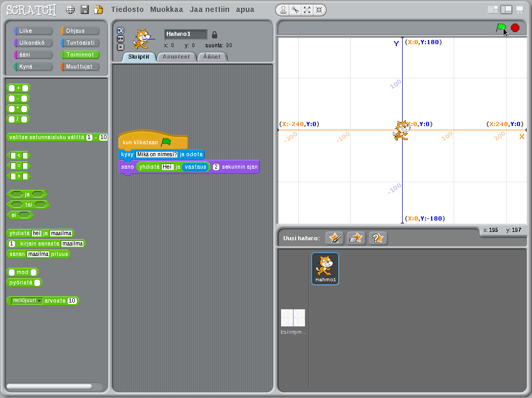Select the duplicate stamp tool
532x398 pixels.
283,10
